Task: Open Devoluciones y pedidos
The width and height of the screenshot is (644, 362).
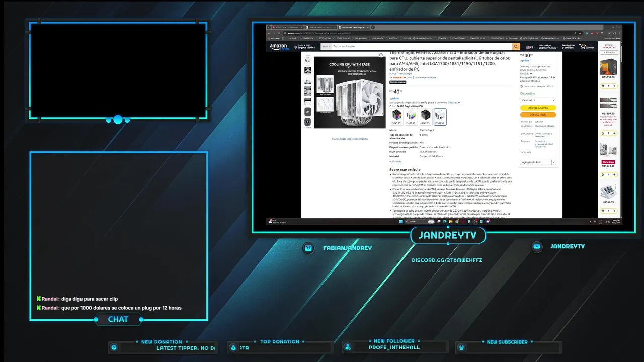Action: click(569, 47)
